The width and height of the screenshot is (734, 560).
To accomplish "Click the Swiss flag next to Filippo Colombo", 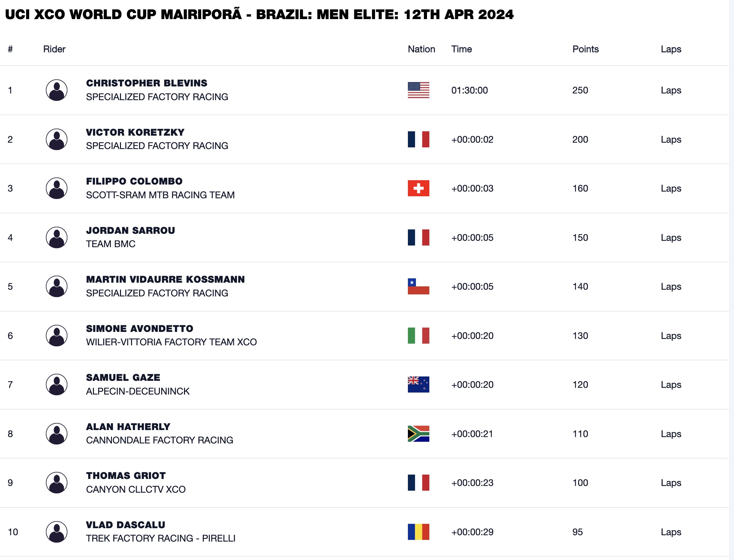I will (x=418, y=188).
